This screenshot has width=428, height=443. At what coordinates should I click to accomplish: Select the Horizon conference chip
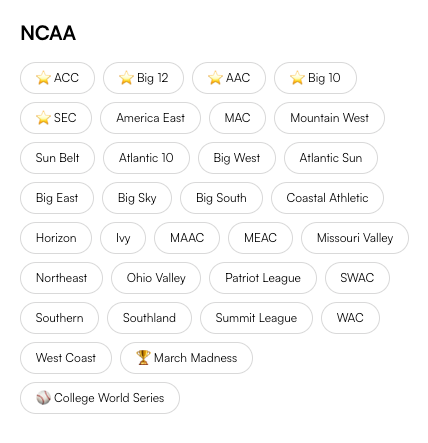(56, 238)
